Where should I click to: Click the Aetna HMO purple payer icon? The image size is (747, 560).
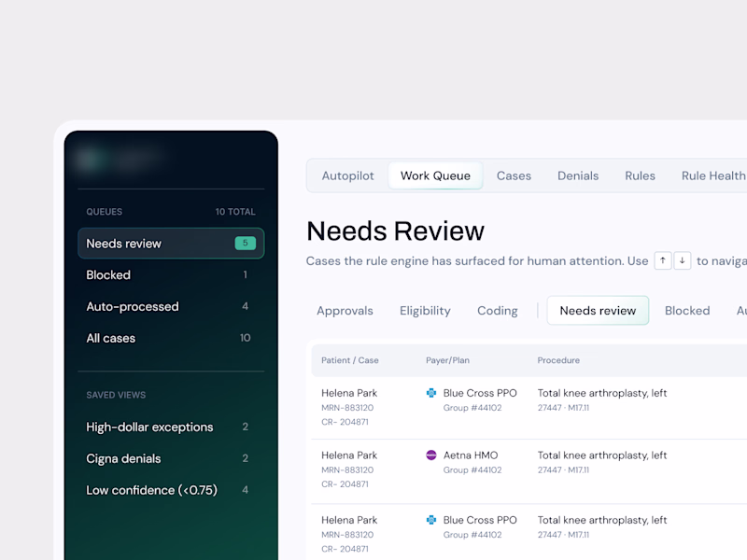coord(431,455)
